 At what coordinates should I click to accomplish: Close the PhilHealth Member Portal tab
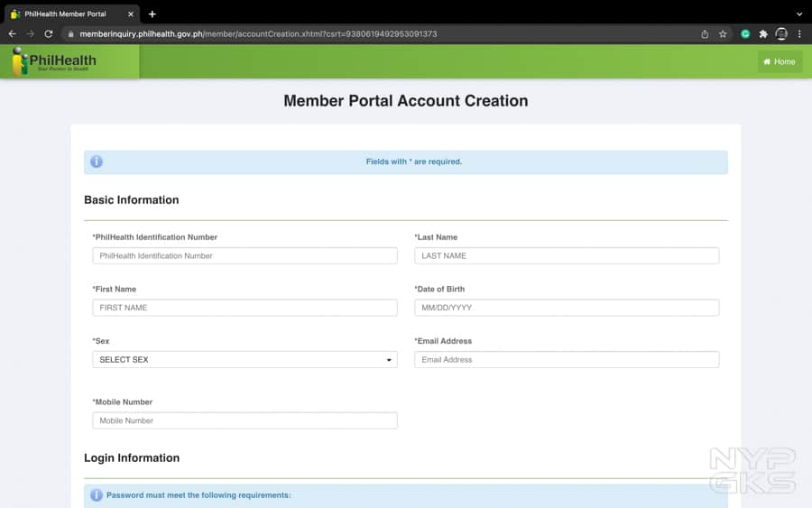click(x=131, y=14)
